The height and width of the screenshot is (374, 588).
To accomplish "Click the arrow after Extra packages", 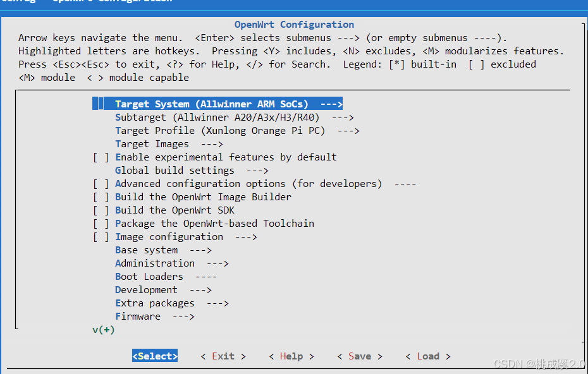I will 217,303.
